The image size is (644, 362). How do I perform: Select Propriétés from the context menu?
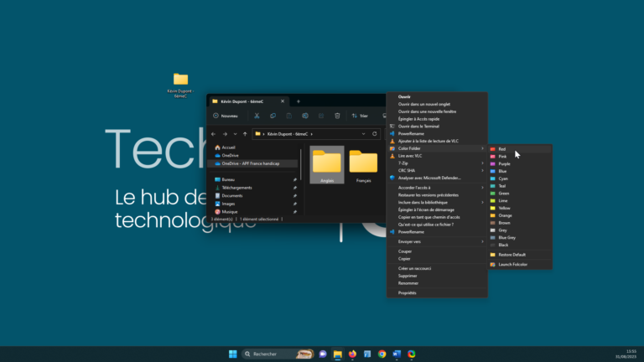[408, 293]
